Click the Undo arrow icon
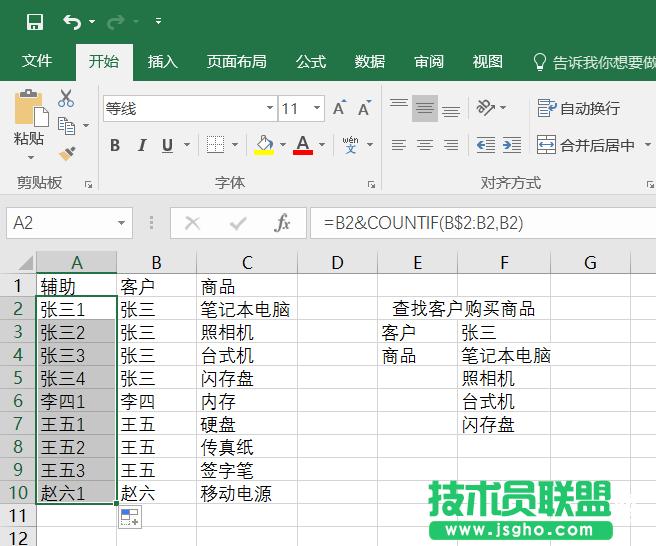 (x=72, y=21)
